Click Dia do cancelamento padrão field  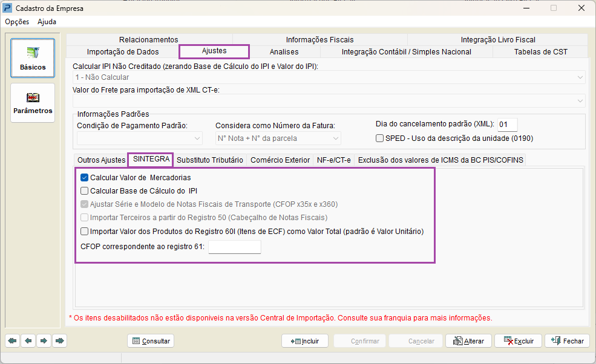click(x=508, y=124)
